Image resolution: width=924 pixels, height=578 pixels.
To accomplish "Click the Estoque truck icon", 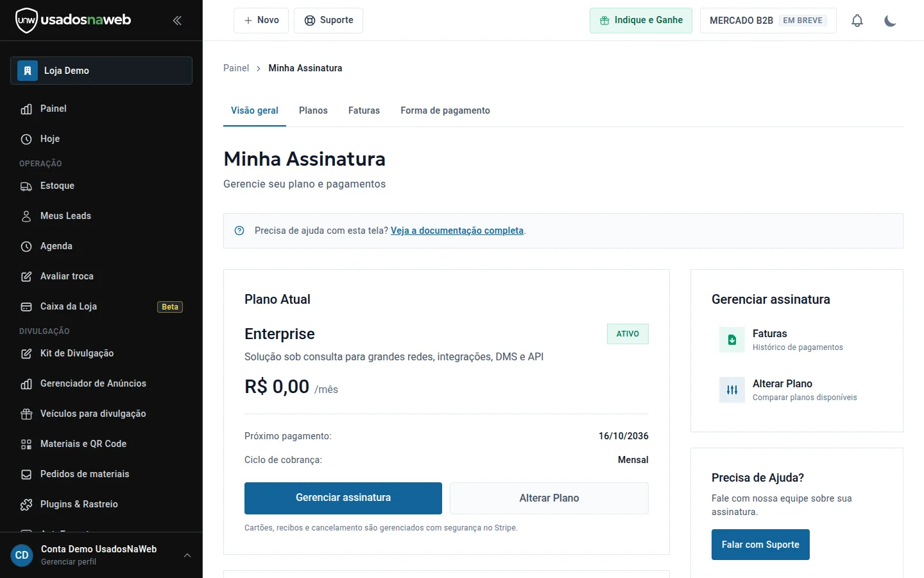I will [x=26, y=186].
